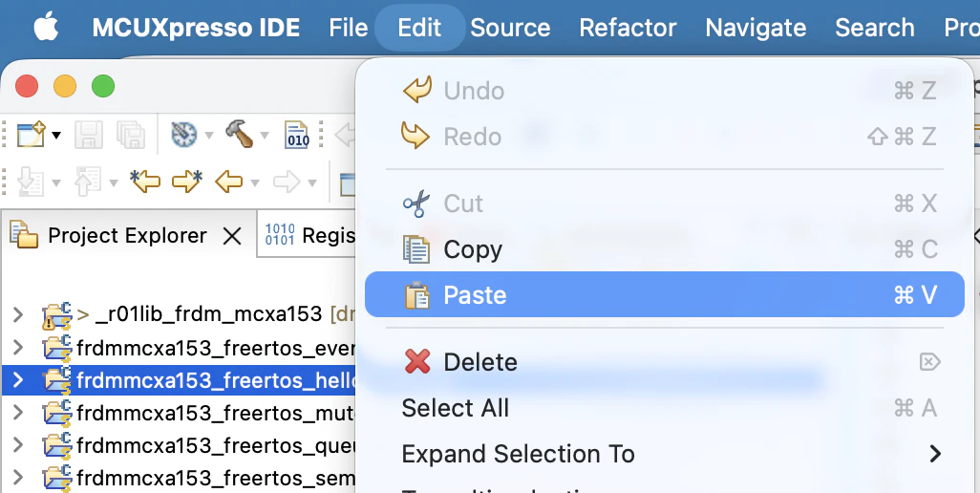Viewport: 980px width, 493px height.
Task: Click the Project Explorer tab folder icon
Action: (x=24, y=235)
